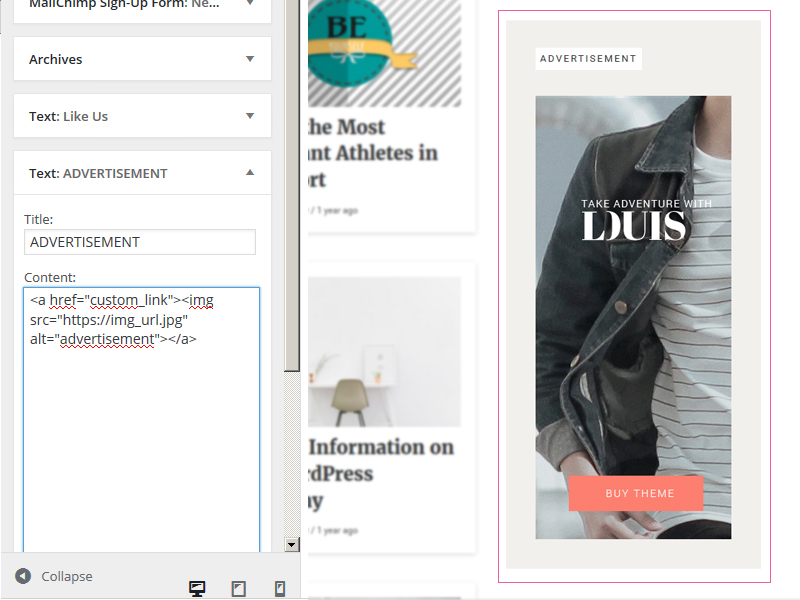Click the chair desk post thumbnail
Viewport: 800px width, 600px height.
point(384,352)
